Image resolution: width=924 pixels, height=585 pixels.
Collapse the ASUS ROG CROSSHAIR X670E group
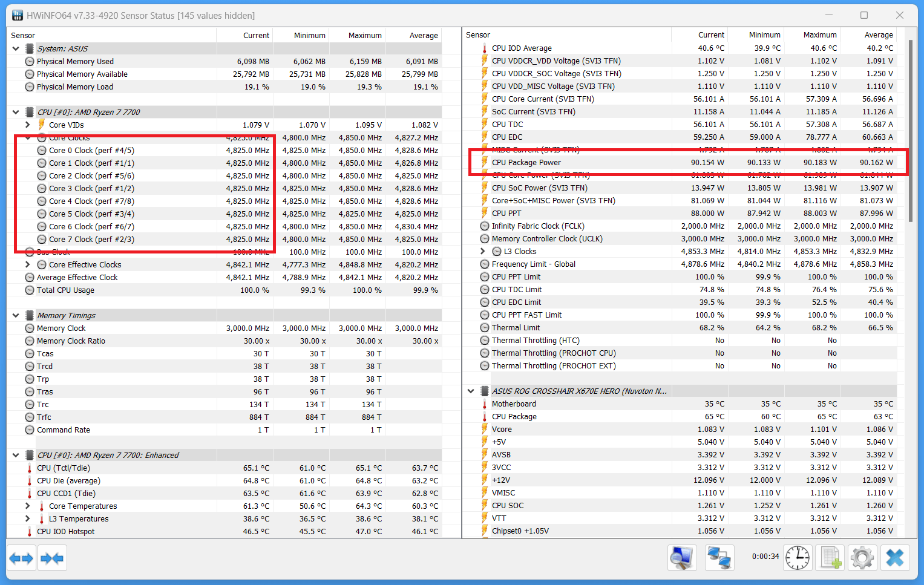click(x=471, y=391)
